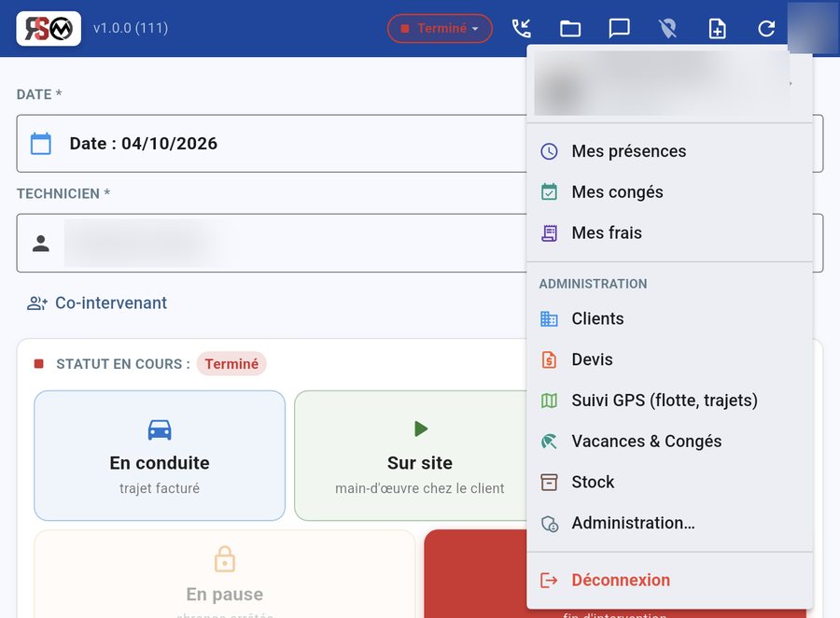This screenshot has height=618, width=840.
Task: Open the chat message icon
Action: (620, 28)
